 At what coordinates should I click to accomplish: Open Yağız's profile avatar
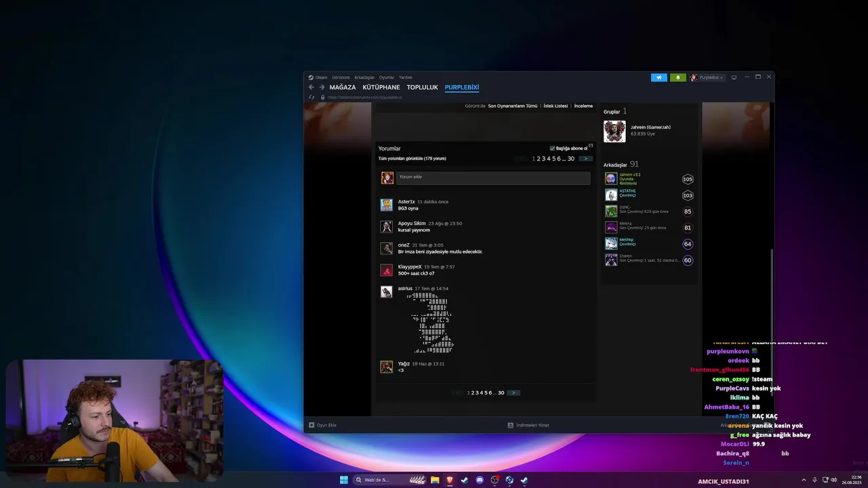(x=387, y=367)
